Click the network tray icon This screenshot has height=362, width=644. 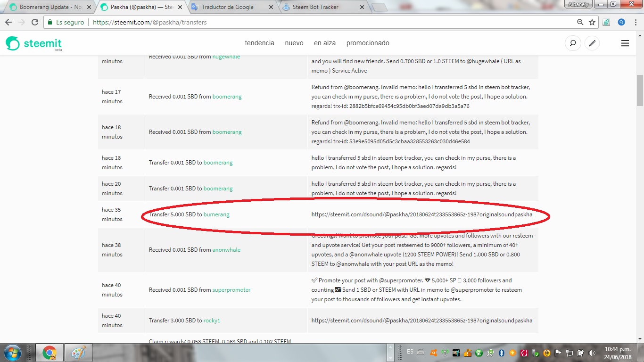point(570,353)
